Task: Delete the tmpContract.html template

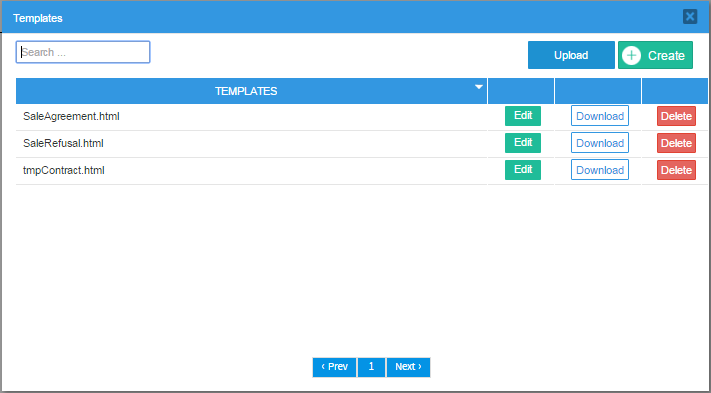Action: click(x=676, y=170)
